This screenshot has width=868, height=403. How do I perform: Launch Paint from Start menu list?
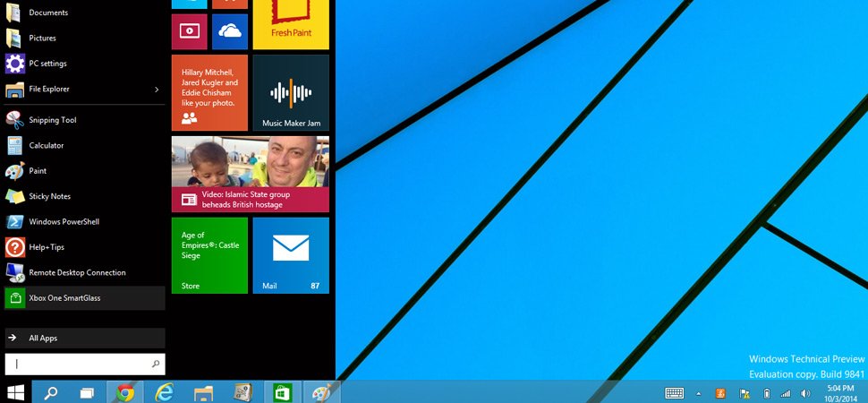tap(85, 171)
